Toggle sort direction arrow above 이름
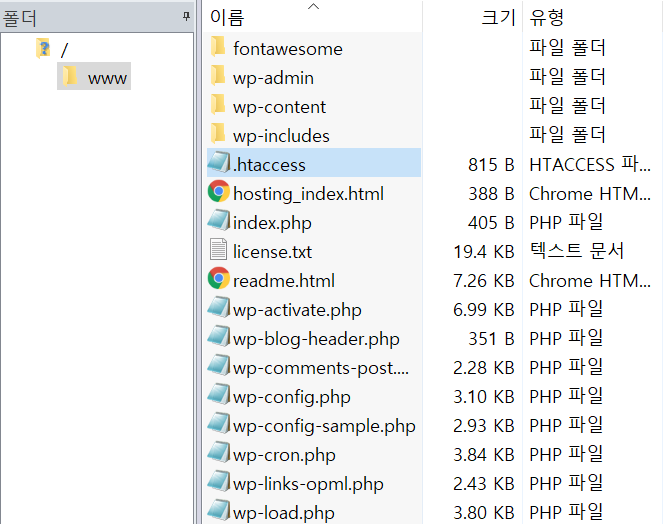Screen dimensions: 665x524 click(x=313, y=6)
